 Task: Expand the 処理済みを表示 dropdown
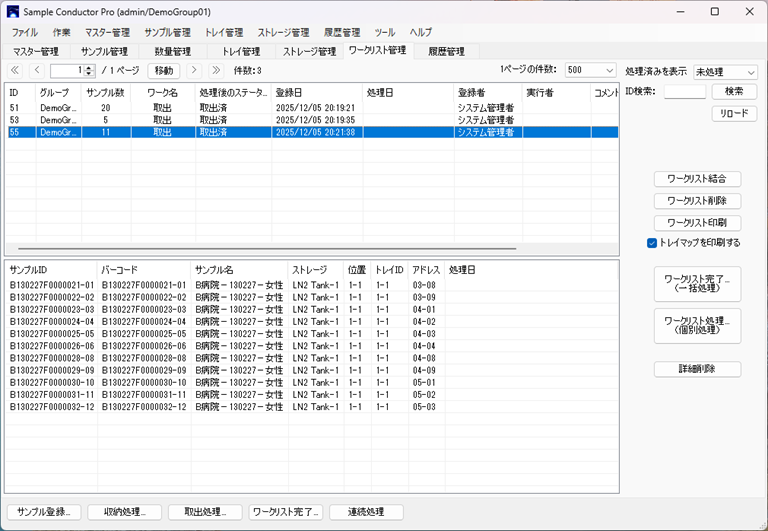(725, 72)
